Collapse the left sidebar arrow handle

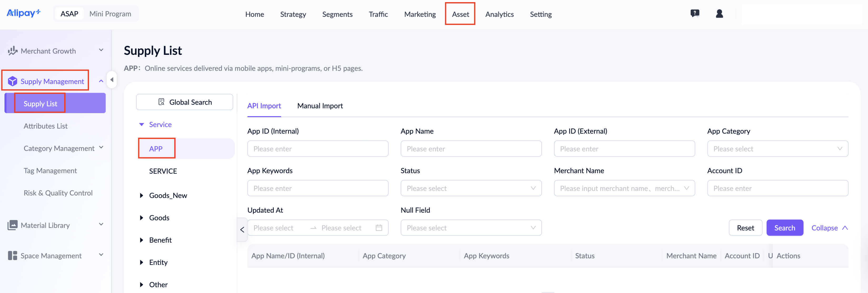(112, 80)
